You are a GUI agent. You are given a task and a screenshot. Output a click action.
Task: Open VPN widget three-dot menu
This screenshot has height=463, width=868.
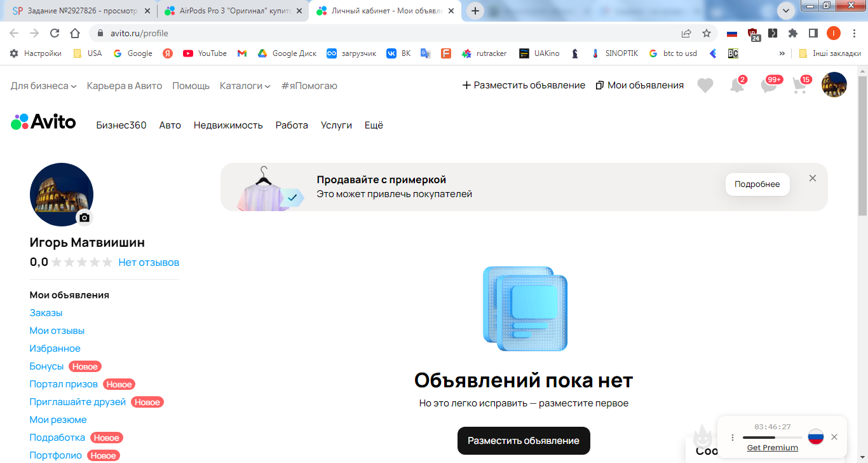point(733,437)
